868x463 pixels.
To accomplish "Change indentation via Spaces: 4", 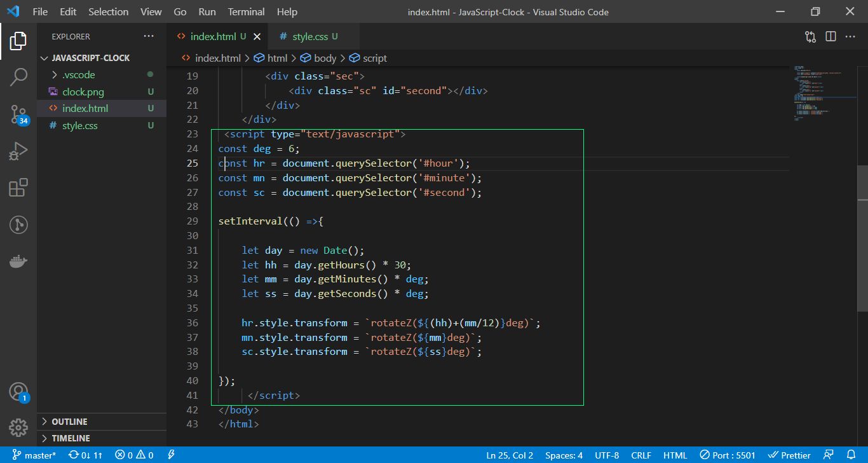I will (x=564, y=455).
